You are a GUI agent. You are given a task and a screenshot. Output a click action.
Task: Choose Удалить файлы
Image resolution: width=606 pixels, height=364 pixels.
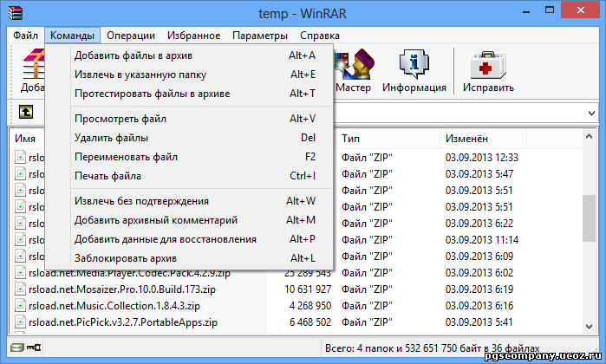(189, 138)
